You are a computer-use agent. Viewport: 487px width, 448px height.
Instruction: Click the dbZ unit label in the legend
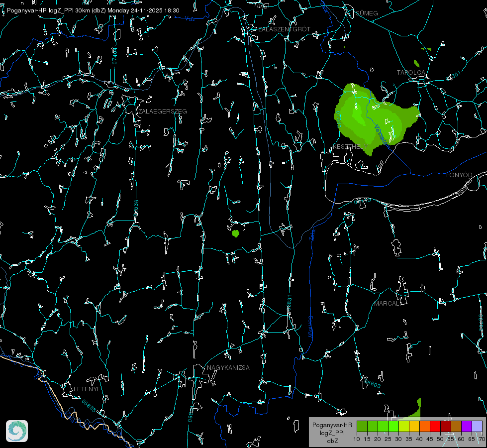332,441
